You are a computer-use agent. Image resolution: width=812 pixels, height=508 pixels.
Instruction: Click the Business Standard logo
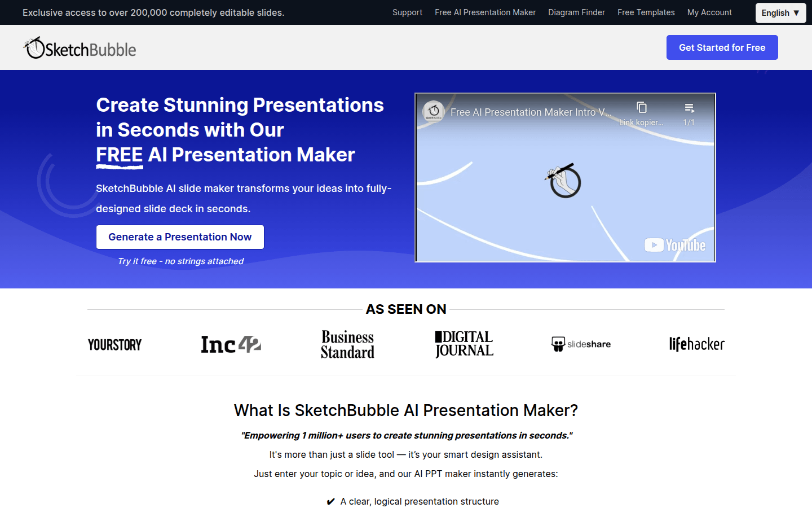coord(347,344)
